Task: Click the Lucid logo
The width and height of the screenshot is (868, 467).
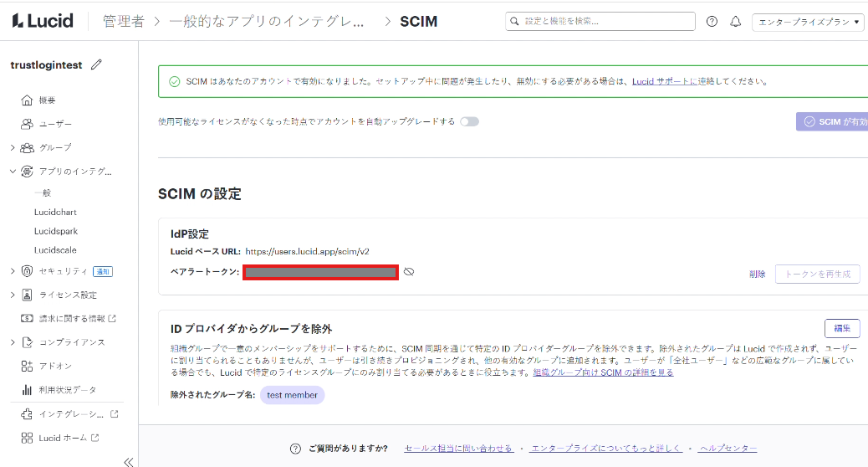Action: pyautogui.click(x=43, y=21)
